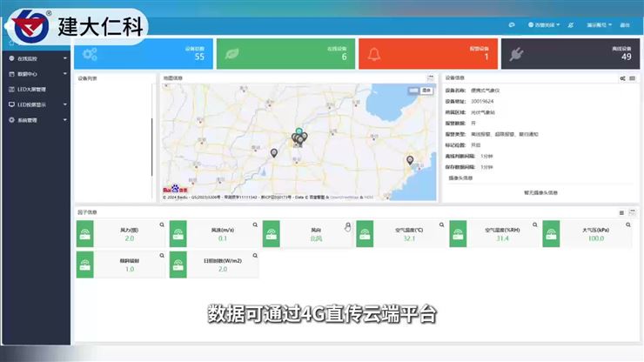The height and width of the screenshot is (362, 644).
Task: Click the OpenStreetMap link in the map attribution
Action: (344, 198)
